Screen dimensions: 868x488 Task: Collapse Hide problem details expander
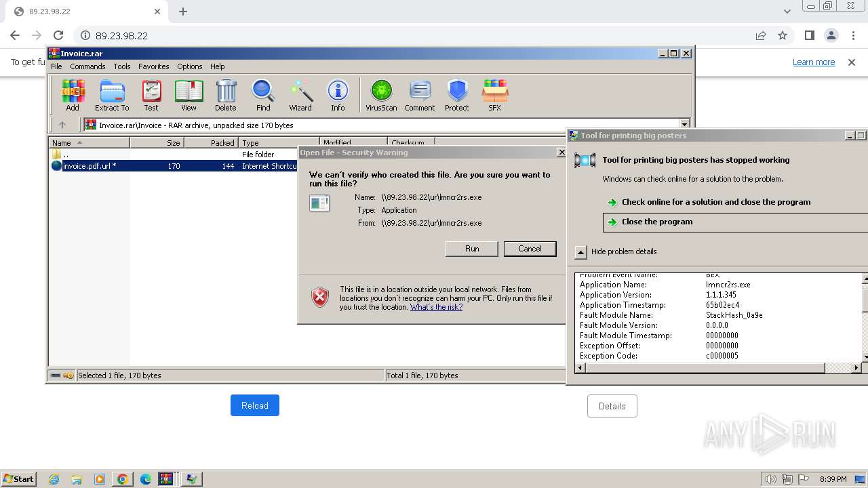(x=580, y=251)
